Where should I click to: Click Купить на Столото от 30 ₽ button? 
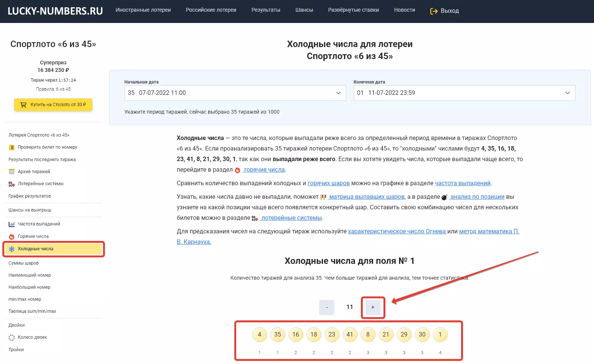click(53, 105)
